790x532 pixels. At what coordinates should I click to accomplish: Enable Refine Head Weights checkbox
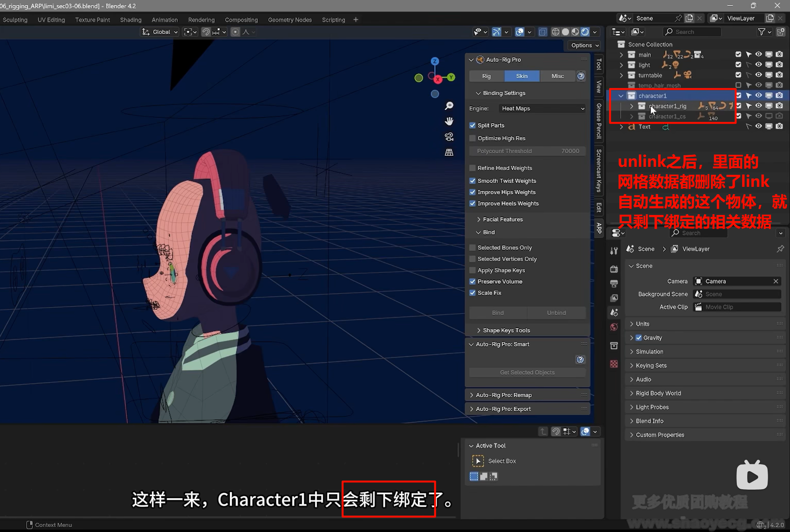472,168
